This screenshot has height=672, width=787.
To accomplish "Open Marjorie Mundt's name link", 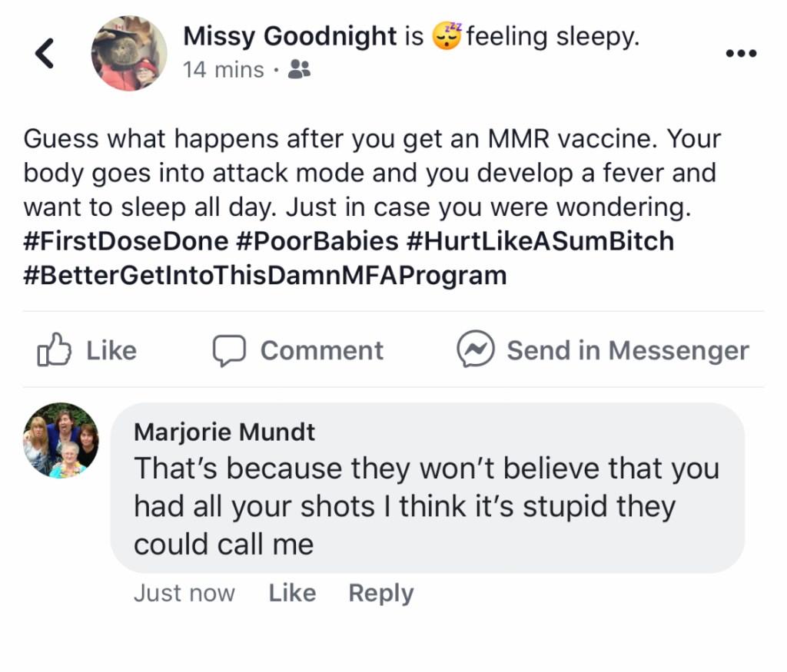I will pos(224,432).
